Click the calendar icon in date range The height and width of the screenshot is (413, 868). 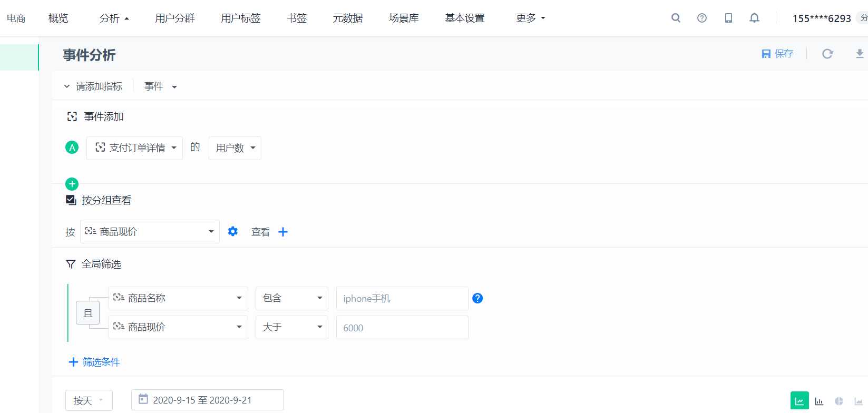143,399
